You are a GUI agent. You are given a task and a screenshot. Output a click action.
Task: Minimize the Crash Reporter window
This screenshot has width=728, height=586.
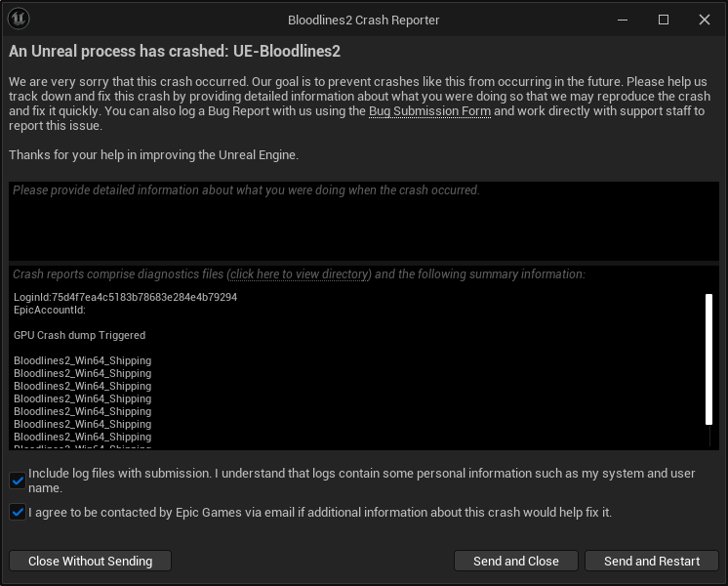click(x=621, y=20)
